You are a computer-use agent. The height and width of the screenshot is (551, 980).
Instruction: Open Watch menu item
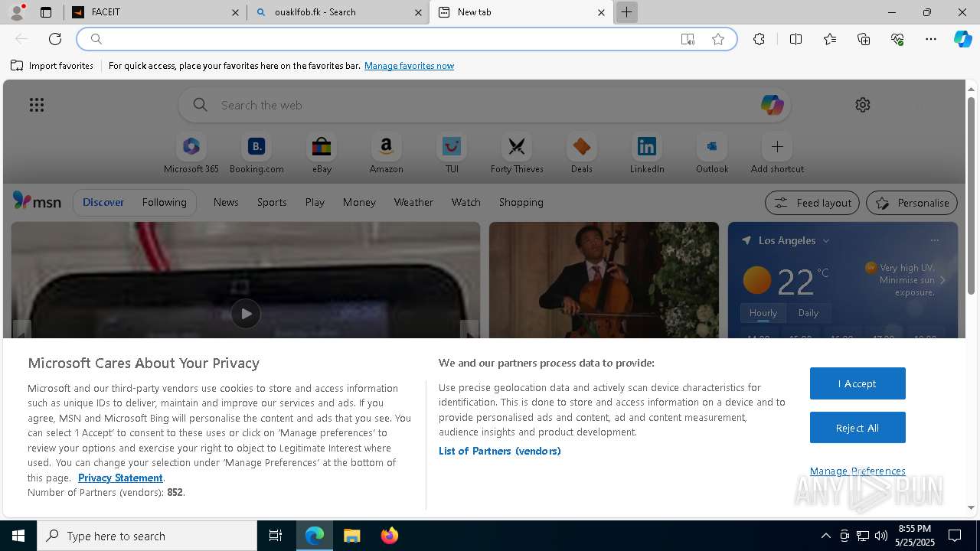[x=466, y=202]
